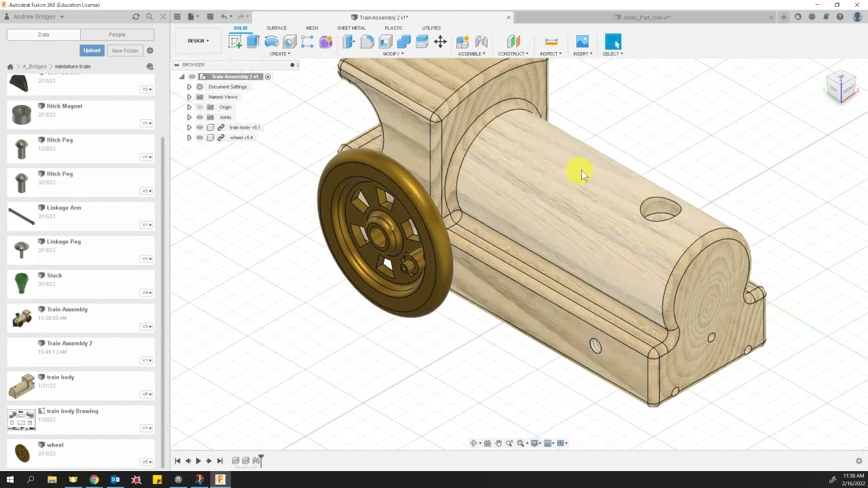This screenshot has width=868, height=488.
Task: Switch to the SHEET METAL tab
Action: coord(351,28)
